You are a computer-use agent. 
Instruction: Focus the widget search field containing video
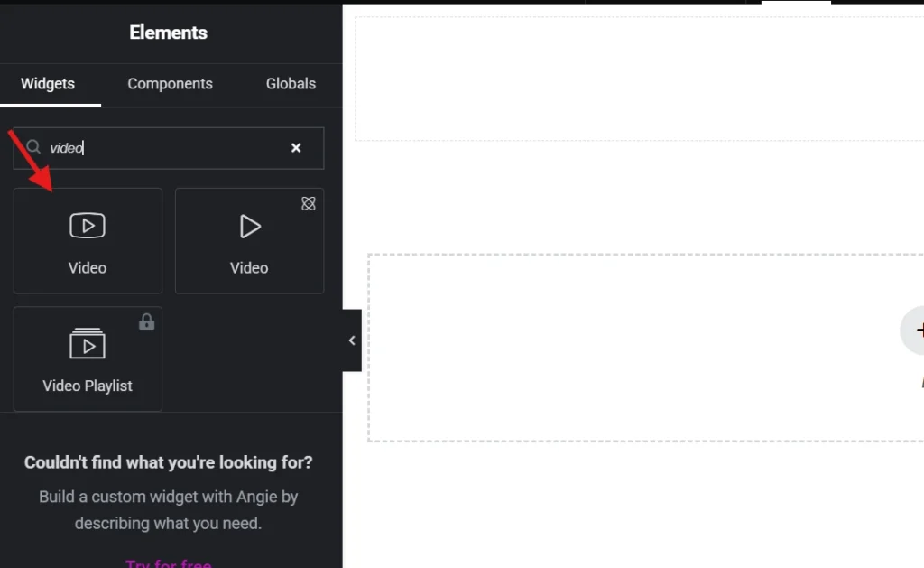tap(169, 148)
